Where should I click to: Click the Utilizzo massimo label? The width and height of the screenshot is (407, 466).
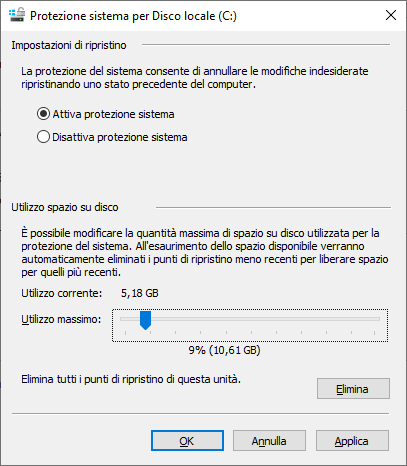[x=61, y=319]
